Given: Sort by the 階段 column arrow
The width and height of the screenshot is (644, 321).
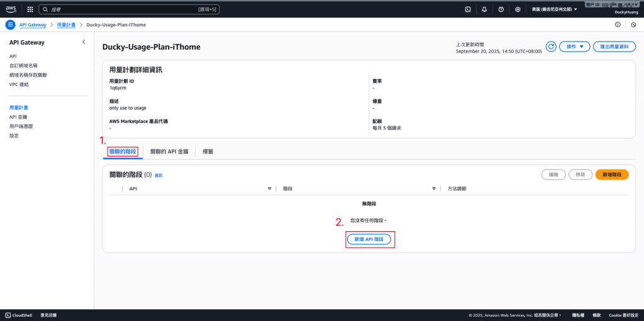Looking at the screenshot, I should coord(434,189).
